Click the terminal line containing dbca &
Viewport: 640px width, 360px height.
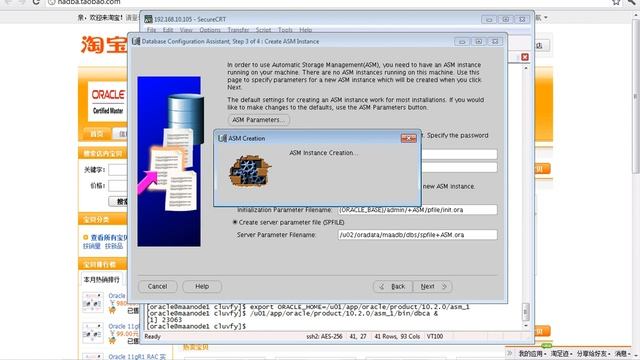click(x=293, y=313)
